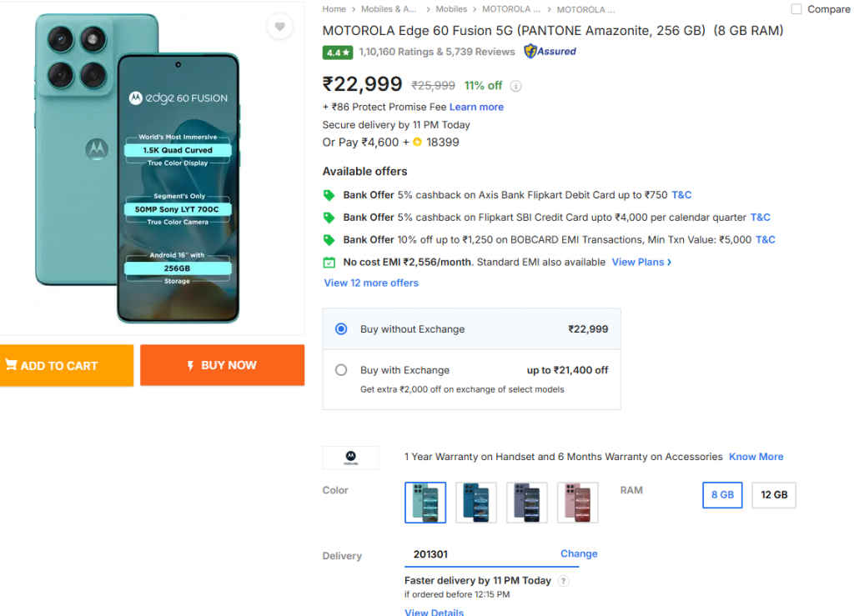The image size is (854, 616).
Task: Enable the Compare checkbox
Action: [795, 9]
